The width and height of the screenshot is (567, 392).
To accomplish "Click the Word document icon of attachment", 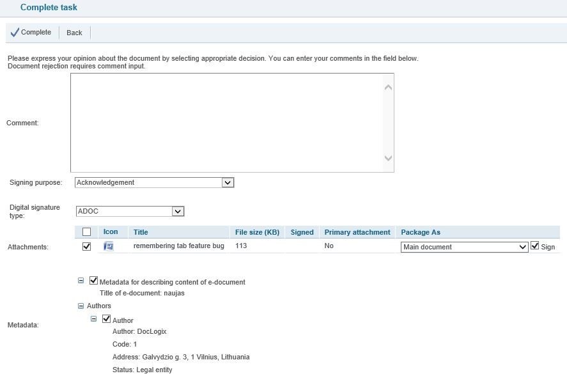I will pos(109,246).
